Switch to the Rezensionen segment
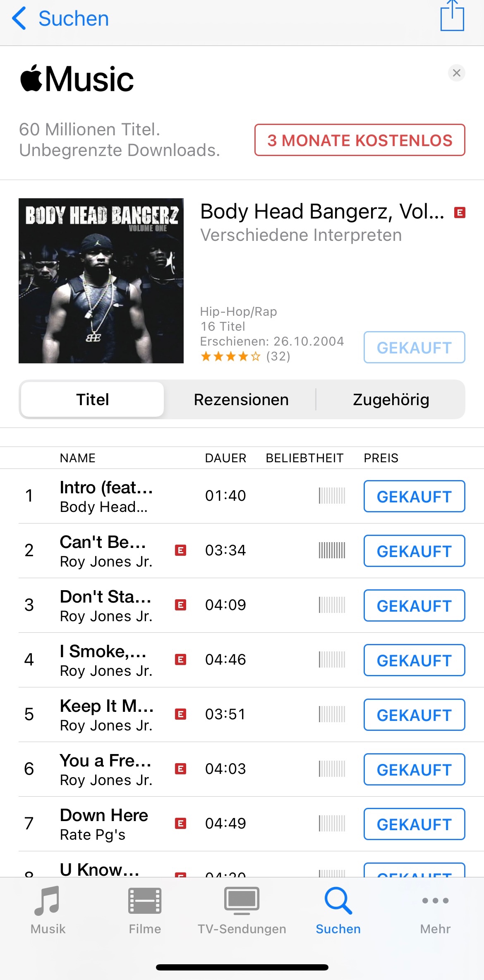The width and height of the screenshot is (484, 980). 241,399
